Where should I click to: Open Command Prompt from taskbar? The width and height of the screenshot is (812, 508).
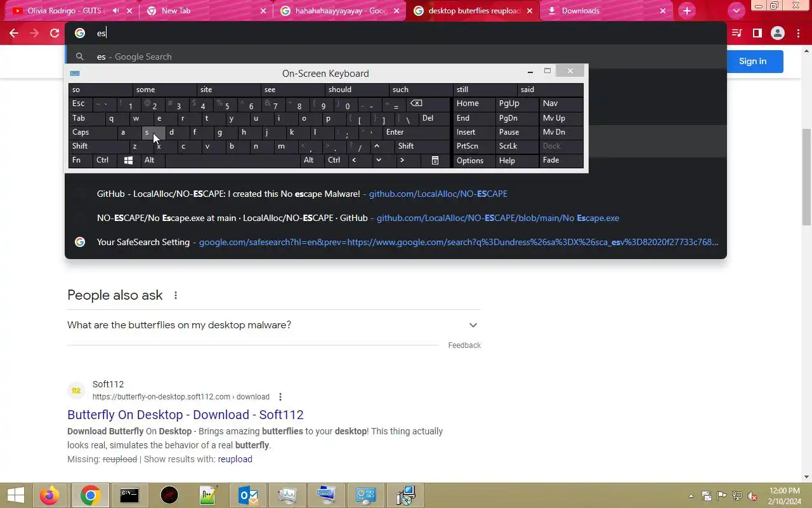click(x=129, y=495)
